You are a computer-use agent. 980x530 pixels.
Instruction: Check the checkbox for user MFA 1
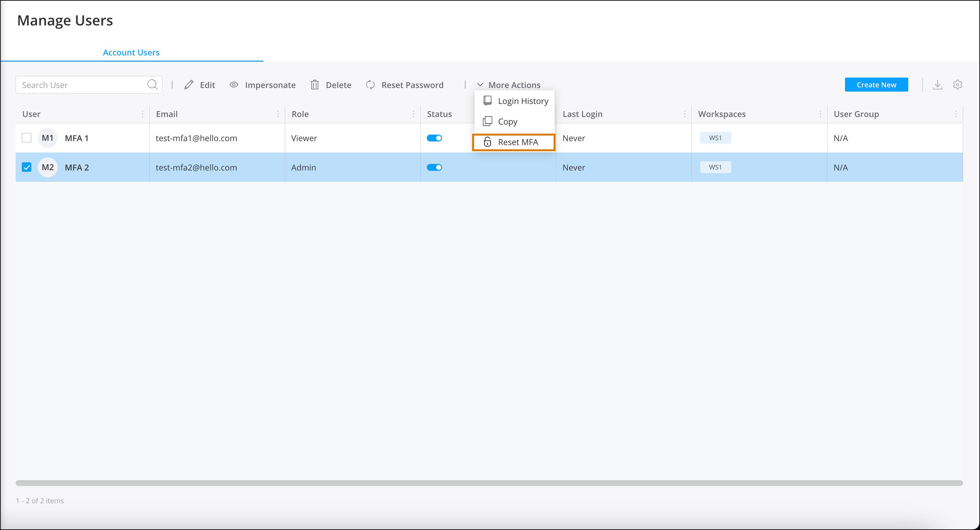pyautogui.click(x=26, y=138)
